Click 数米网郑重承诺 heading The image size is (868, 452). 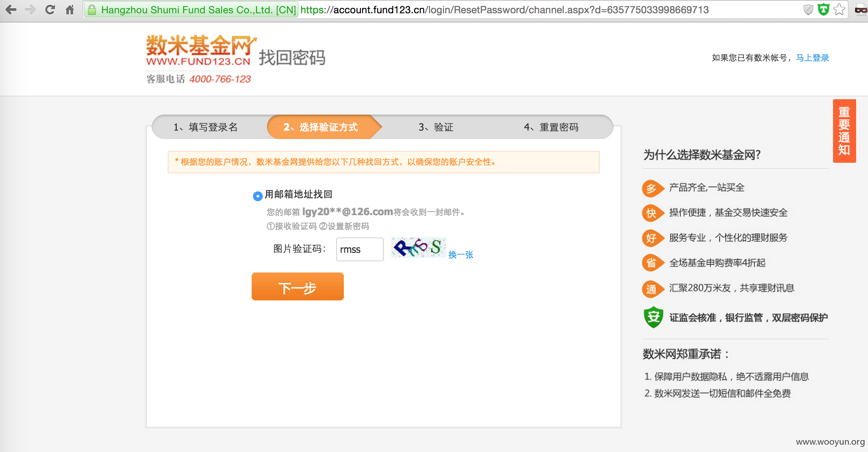686,354
